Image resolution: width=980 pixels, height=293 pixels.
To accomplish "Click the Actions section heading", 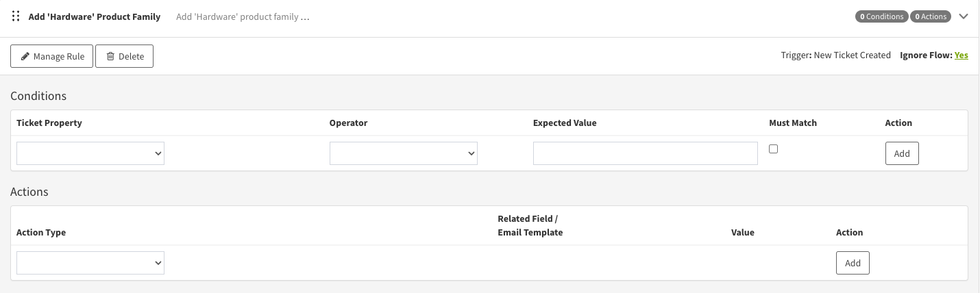I will (x=29, y=192).
